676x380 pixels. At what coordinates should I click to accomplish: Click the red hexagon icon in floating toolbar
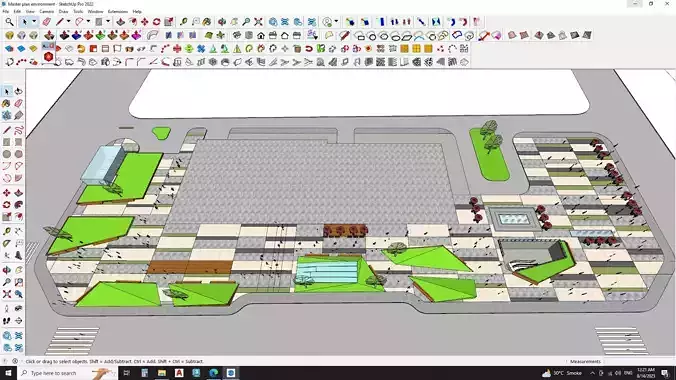48,57
